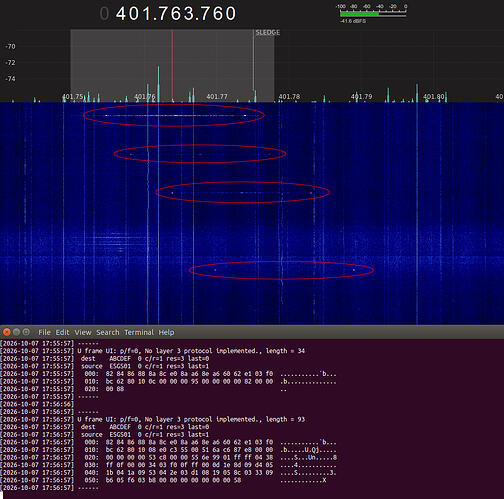This screenshot has height=499, width=504.
Task: Open the terminal Search menu
Action: point(108,332)
